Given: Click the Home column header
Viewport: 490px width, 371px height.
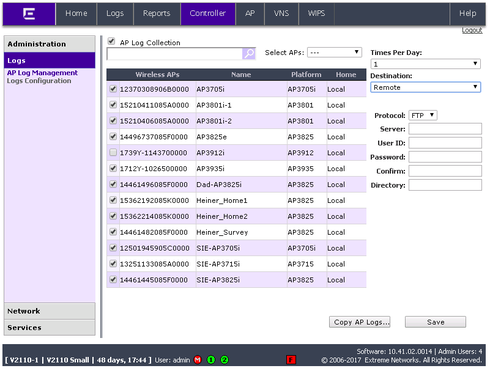Looking at the screenshot, I should click(x=346, y=75).
